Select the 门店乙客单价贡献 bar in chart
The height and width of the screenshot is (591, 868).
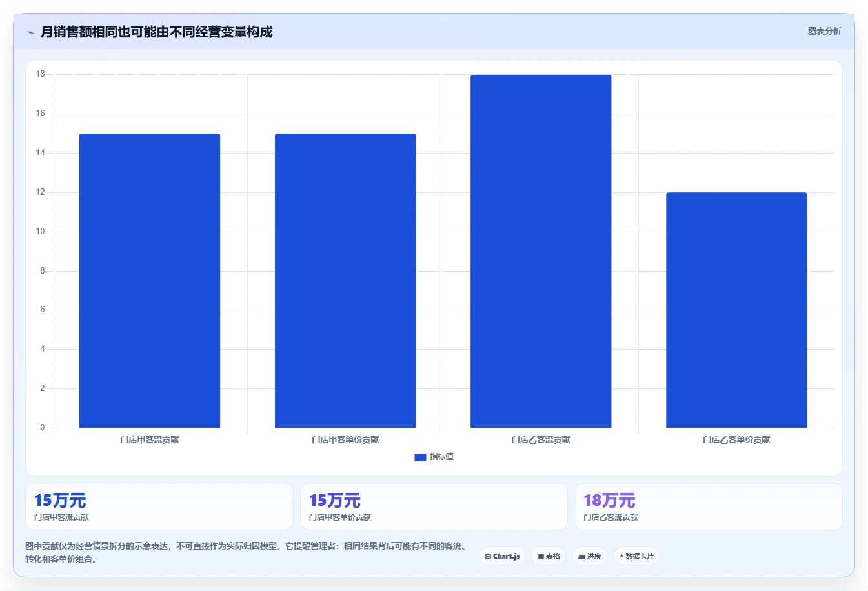pyautogui.click(x=736, y=310)
